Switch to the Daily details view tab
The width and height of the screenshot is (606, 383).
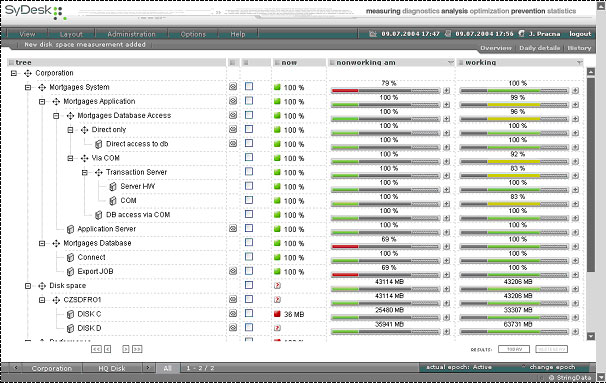pyautogui.click(x=540, y=48)
